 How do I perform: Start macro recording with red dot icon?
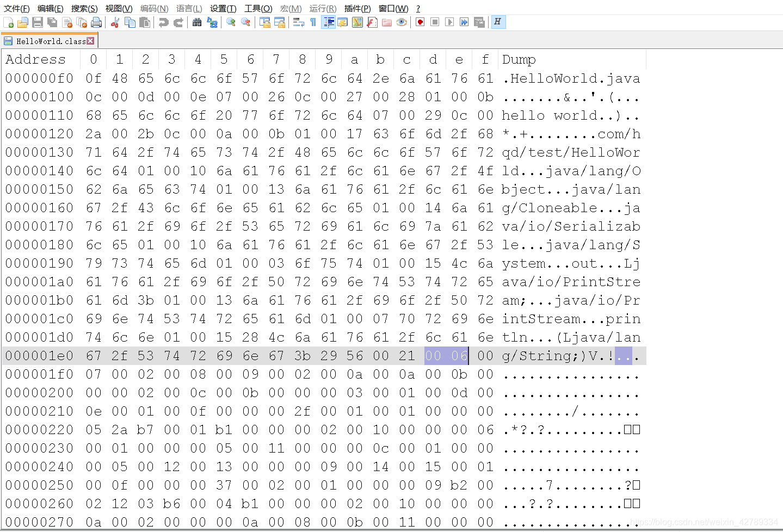(x=420, y=22)
